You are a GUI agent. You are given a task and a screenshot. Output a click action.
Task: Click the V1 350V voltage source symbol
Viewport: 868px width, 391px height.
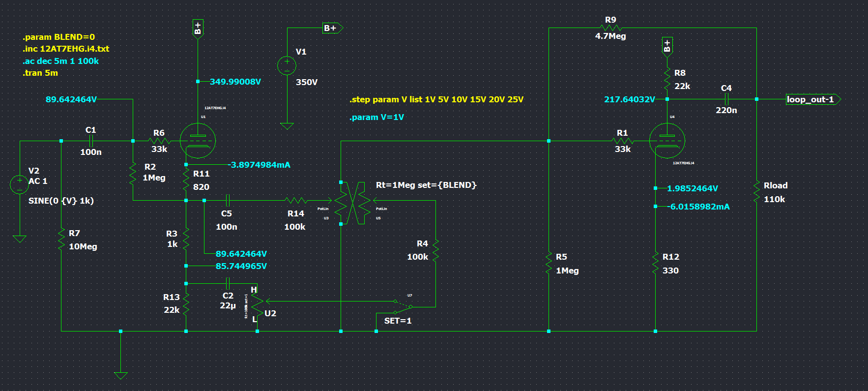pos(287,65)
